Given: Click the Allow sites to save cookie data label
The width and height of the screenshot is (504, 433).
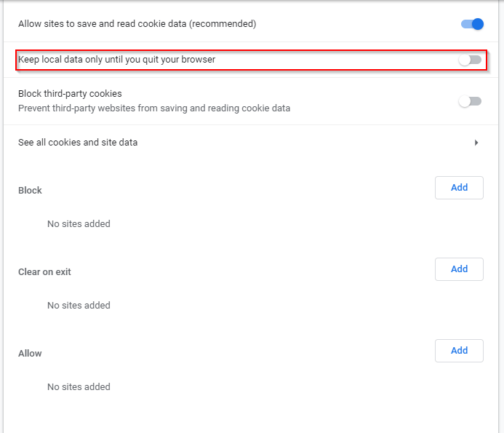Looking at the screenshot, I should click(x=137, y=24).
